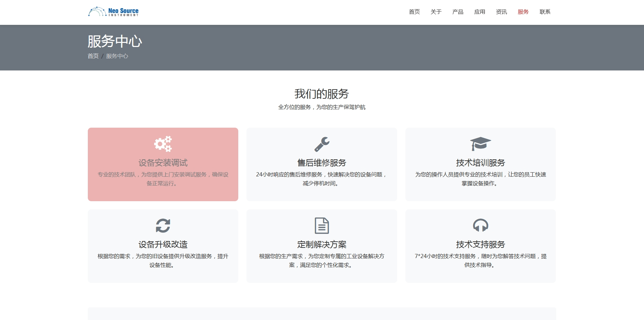Viewport: 644px width, 320px height.
Task: Click the 售后维修服务 card title
Action: tap(322, 163)
